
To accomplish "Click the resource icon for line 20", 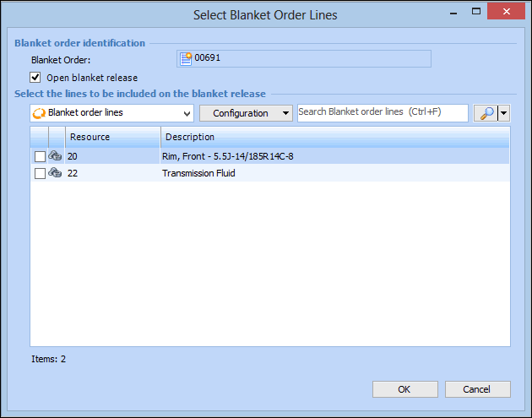I will pos(56,156).
